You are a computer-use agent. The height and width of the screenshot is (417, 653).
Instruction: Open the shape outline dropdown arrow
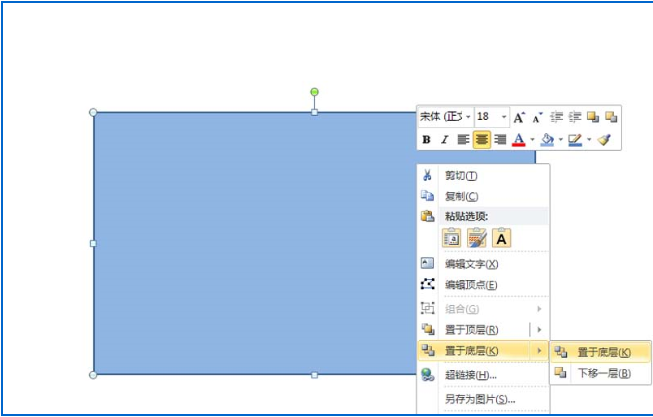coord(589,140)
